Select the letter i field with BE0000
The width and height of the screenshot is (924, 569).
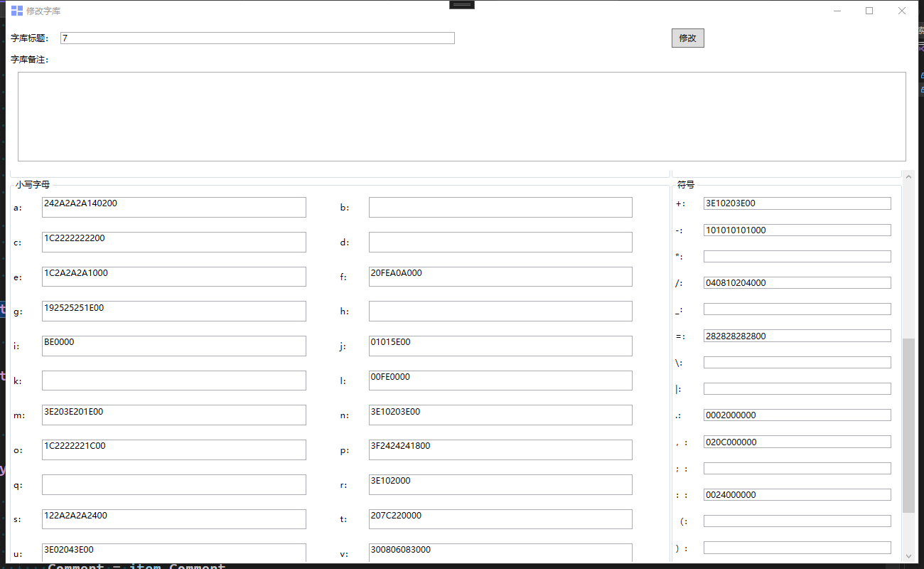pos(174,346)
